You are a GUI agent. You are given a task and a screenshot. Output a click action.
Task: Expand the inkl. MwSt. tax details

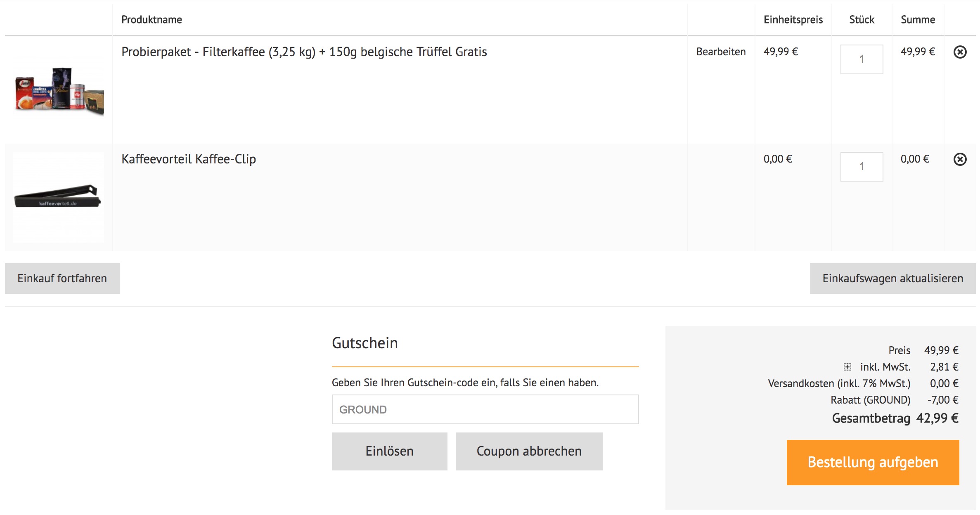(x=847, y=367)
